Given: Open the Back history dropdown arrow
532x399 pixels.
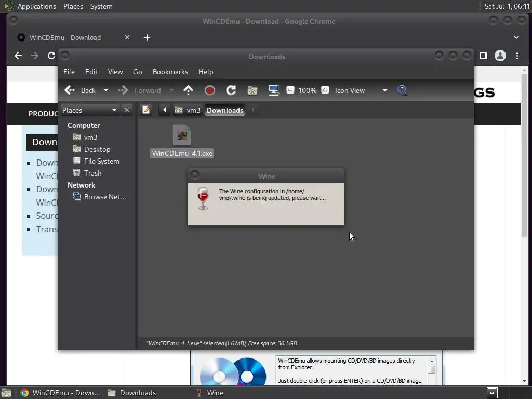Looking at the screenshot, I should (106, 90).
